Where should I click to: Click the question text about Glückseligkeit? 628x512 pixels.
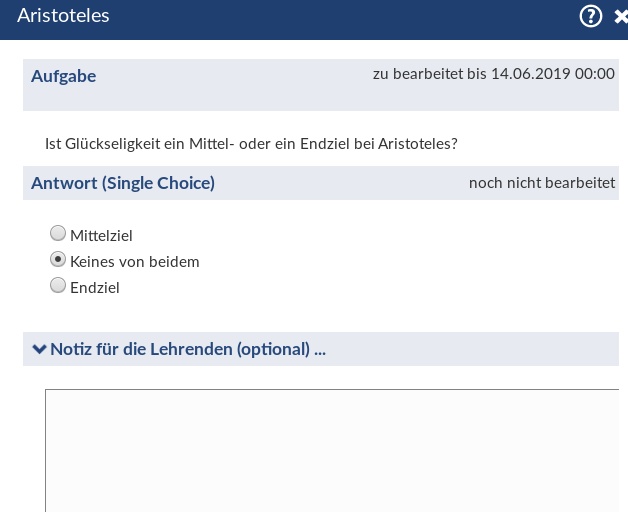click(x=251, y=144)
